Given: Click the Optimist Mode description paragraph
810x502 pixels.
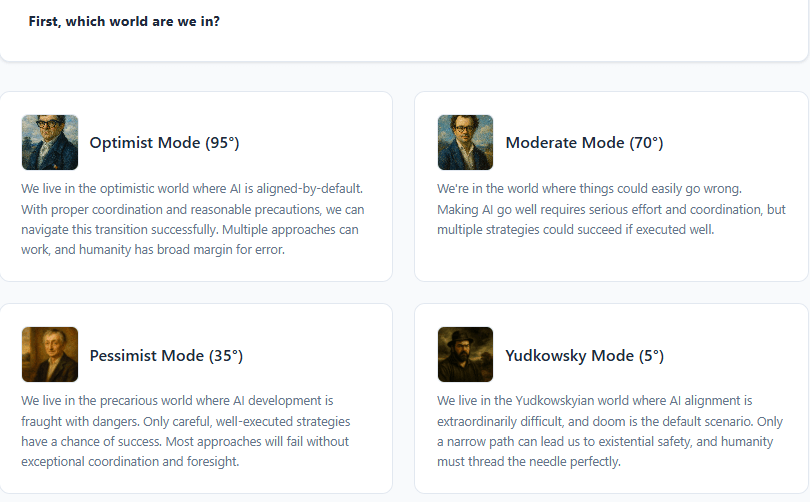Looking at the screenshot, I should click(x=194, y=219).
